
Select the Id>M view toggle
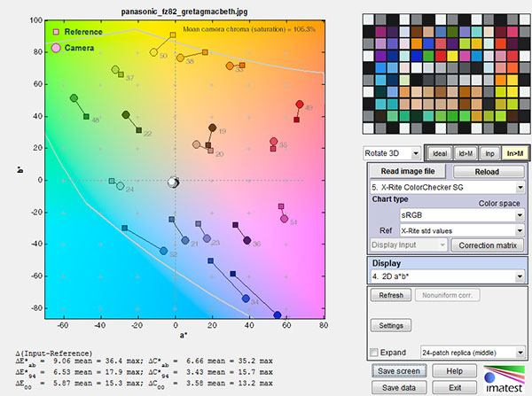point(465,153)
